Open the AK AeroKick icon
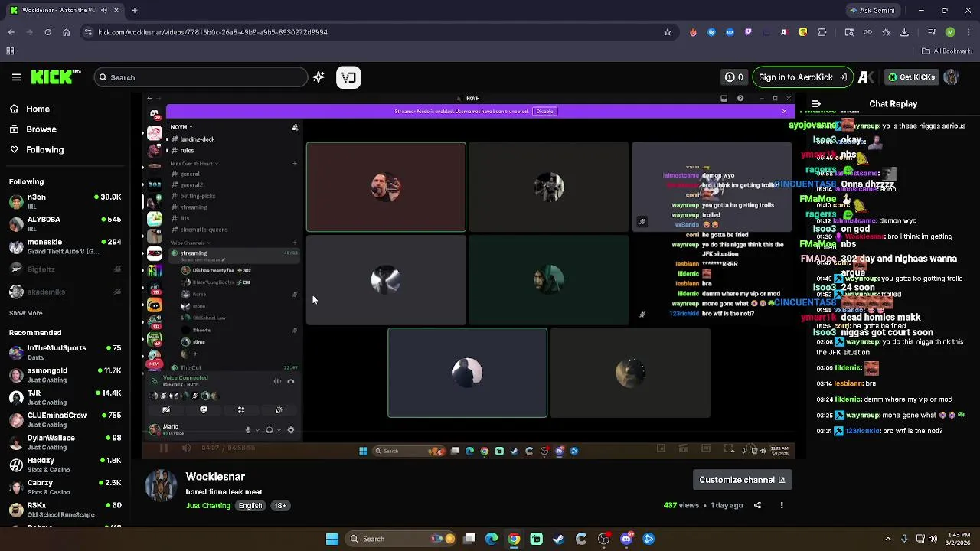The height and width of the screenshot is (551, 980). pos(866,77)
